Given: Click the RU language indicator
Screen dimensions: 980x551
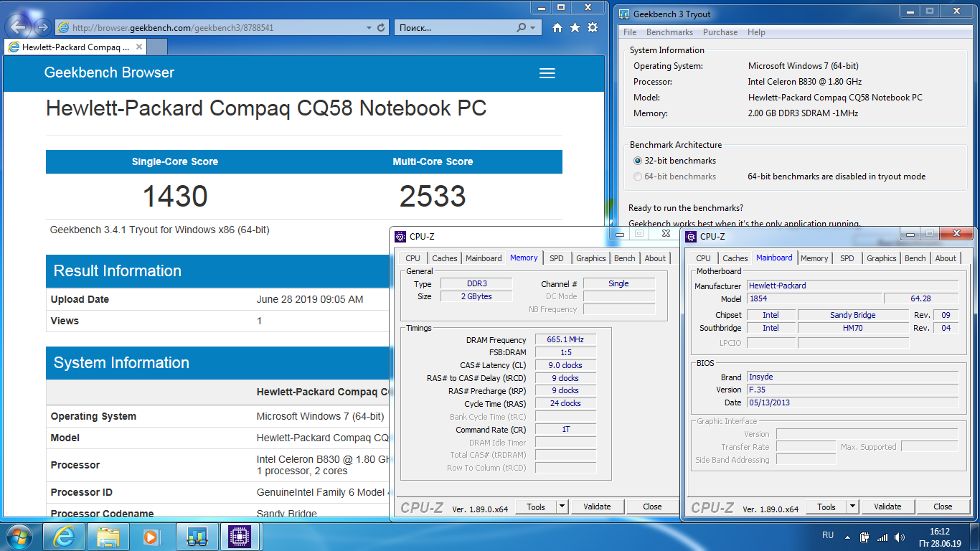Looking at the screenshot, I should 828,535.
